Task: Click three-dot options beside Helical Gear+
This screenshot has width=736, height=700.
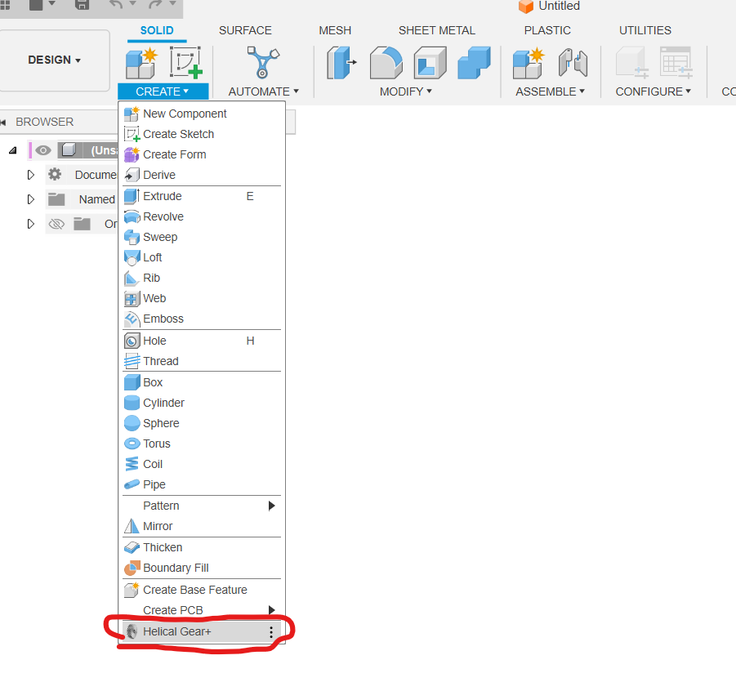Action: (271, 631)
